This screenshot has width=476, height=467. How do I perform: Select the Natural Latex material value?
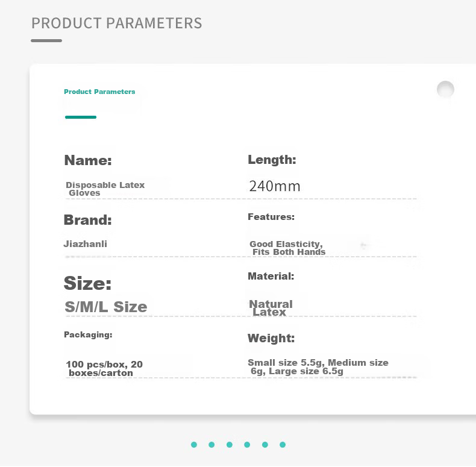click(x=271, y=308)
